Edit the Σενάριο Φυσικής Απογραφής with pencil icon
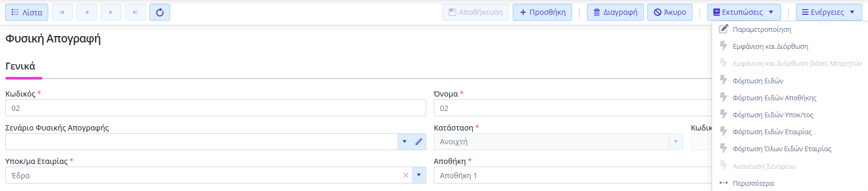This screenshot has width=868, height=191. tap(419, 142)
